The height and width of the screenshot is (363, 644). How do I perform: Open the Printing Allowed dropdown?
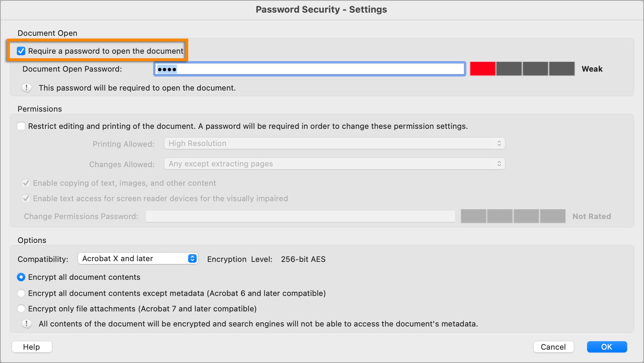pyautogui.click(x=334, y=143)
